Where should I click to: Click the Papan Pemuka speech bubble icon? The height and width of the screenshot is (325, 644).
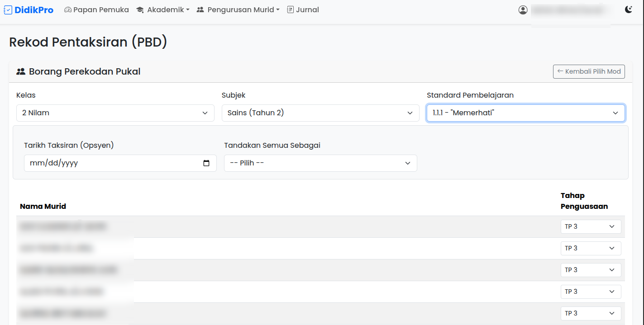[67, 9]
